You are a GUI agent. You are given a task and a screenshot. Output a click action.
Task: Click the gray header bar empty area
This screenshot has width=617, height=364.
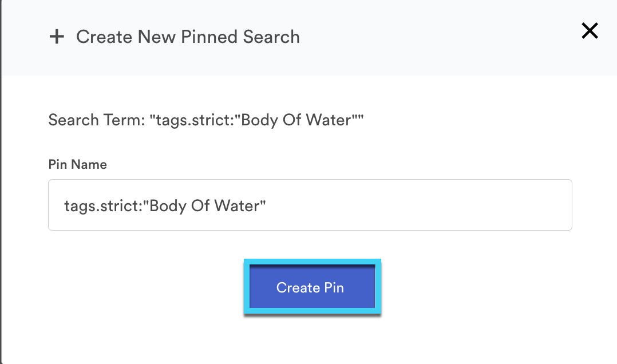coord(435,37)
